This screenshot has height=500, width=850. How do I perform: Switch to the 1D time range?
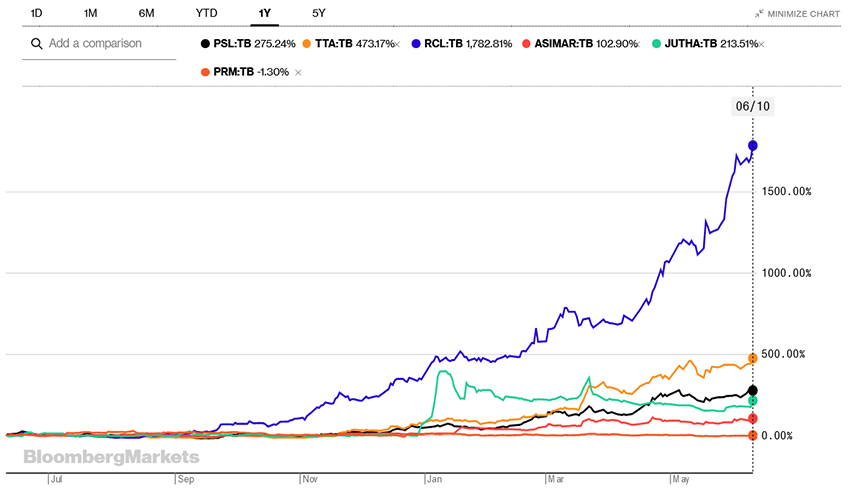coord(36,13)
